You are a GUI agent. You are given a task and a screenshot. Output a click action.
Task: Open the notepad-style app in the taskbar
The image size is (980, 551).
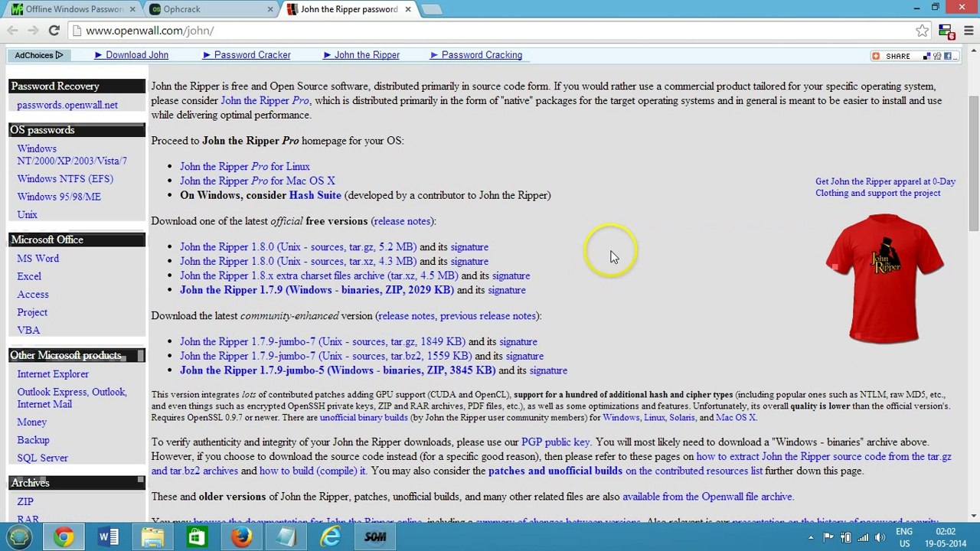point(286,537)
